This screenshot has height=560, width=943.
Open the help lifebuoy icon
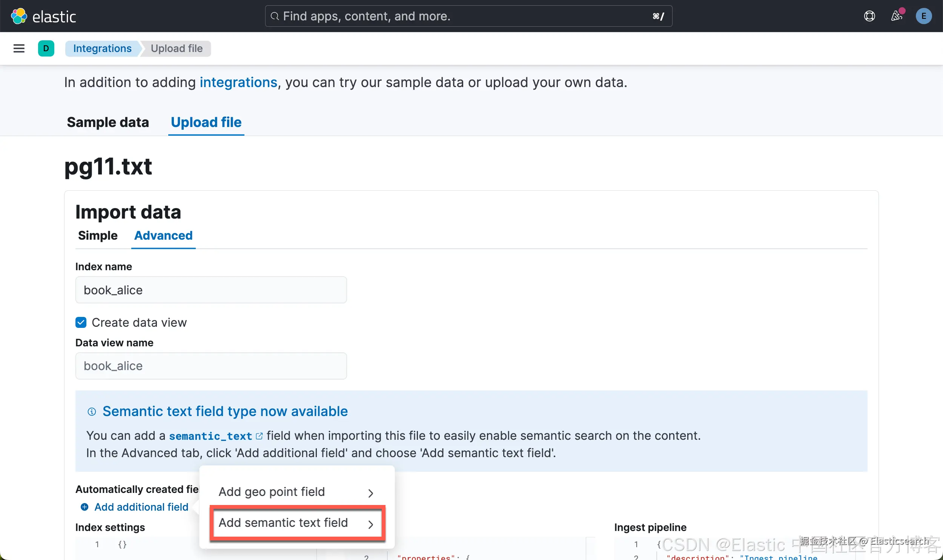tap(869, 16)
